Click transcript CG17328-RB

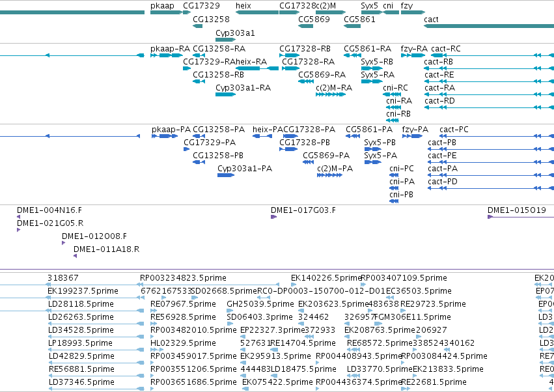pyautogui.click(x=289, y=55)
